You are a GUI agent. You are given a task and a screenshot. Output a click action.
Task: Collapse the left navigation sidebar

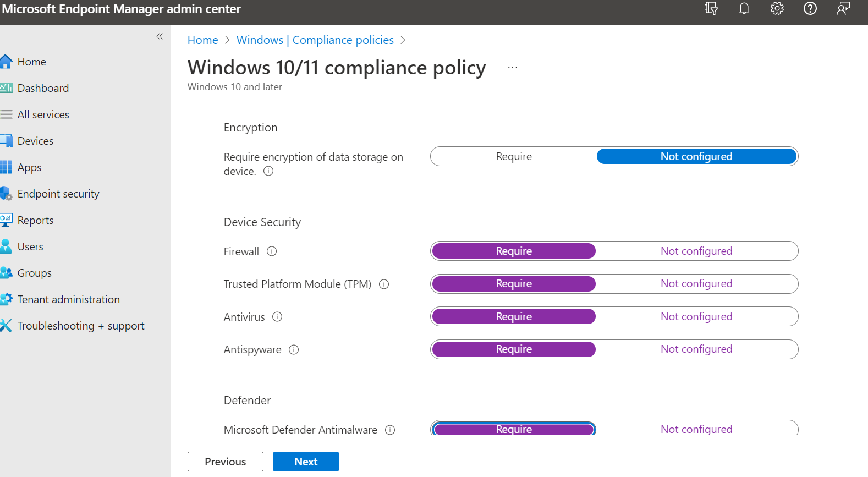160,36
